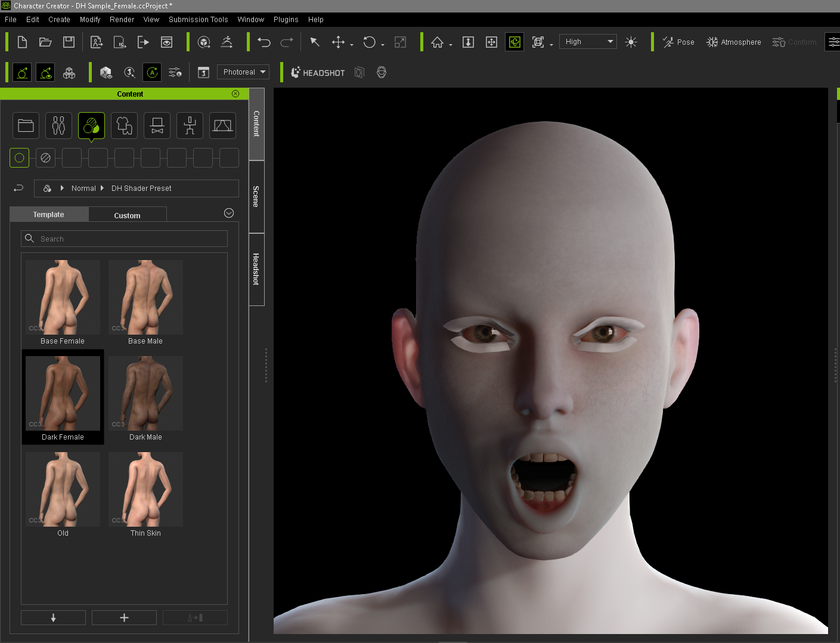
Task: Open the stage curtain category
Action: (222, 126)
